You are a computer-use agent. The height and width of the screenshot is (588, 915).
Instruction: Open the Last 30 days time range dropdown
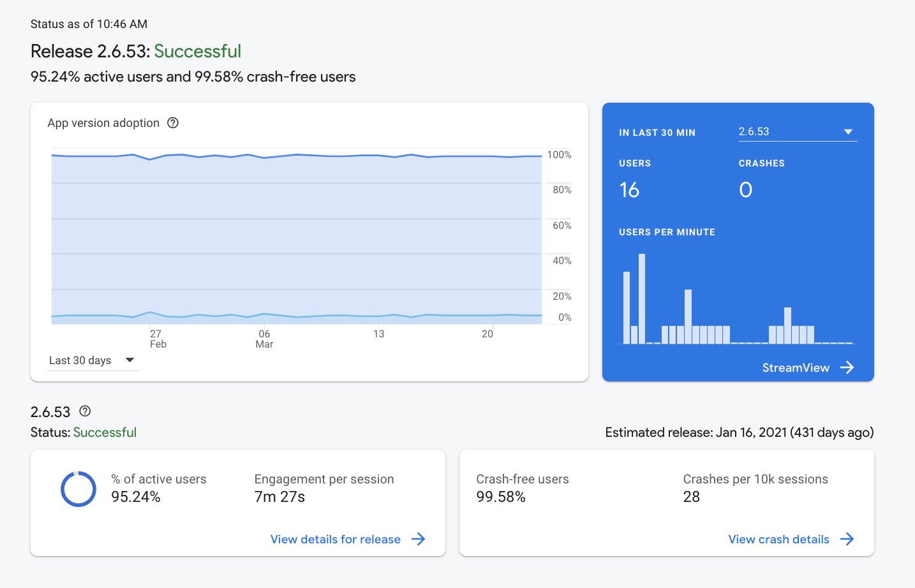(x=93, y=360)
